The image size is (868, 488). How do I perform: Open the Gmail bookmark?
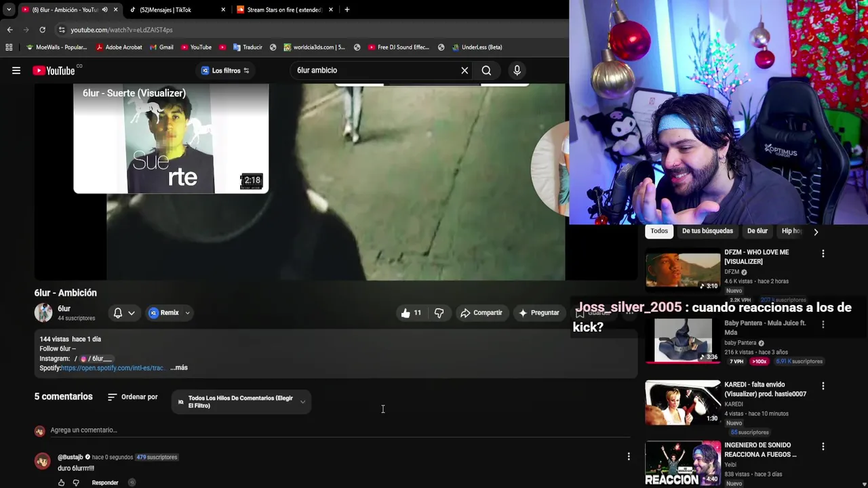point(161,47)
